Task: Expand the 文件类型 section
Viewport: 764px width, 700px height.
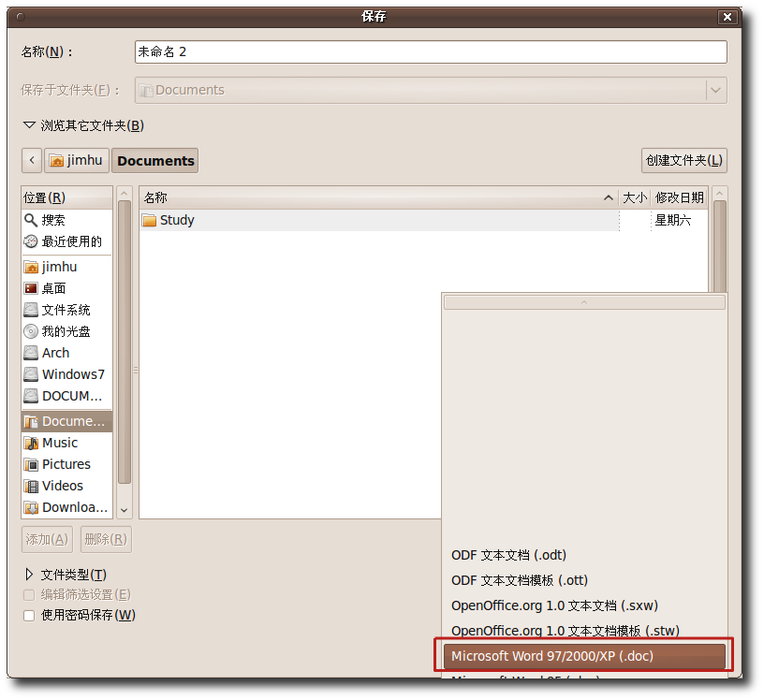Action: tap(29, 575)
